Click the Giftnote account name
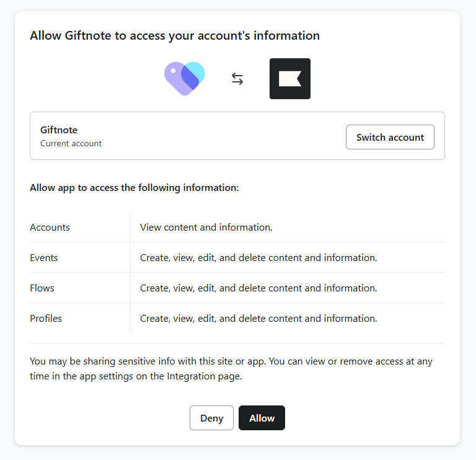476x460 pixels. pyautogui.click(x=59, y=130)
